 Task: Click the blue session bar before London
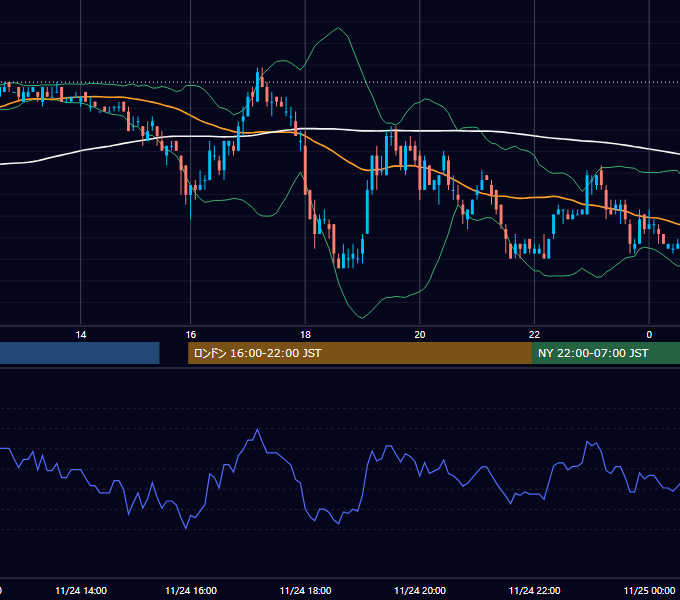[x=80, y=353]
